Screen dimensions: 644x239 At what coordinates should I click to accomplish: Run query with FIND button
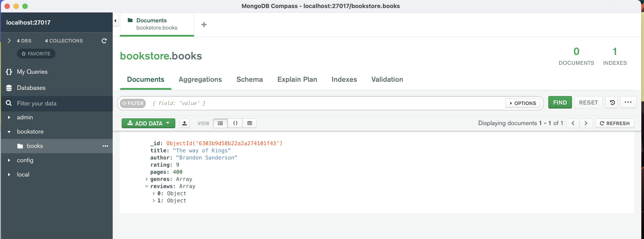(x=560, y=102)
